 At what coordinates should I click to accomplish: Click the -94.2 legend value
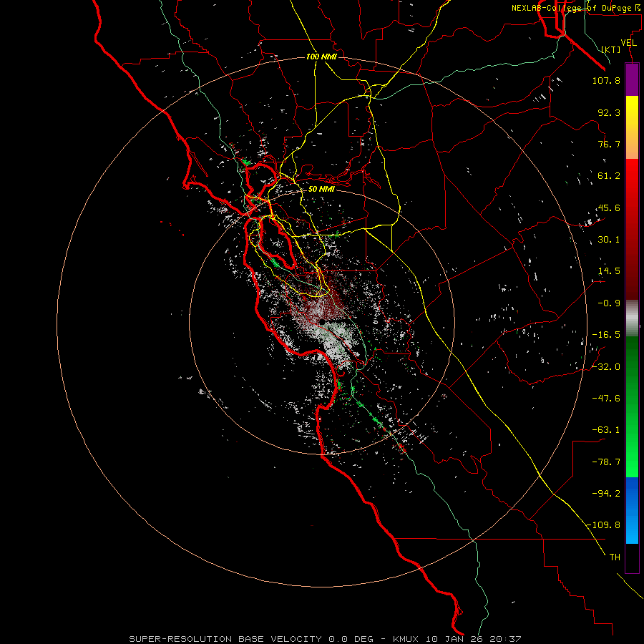(x=606, y=493)
